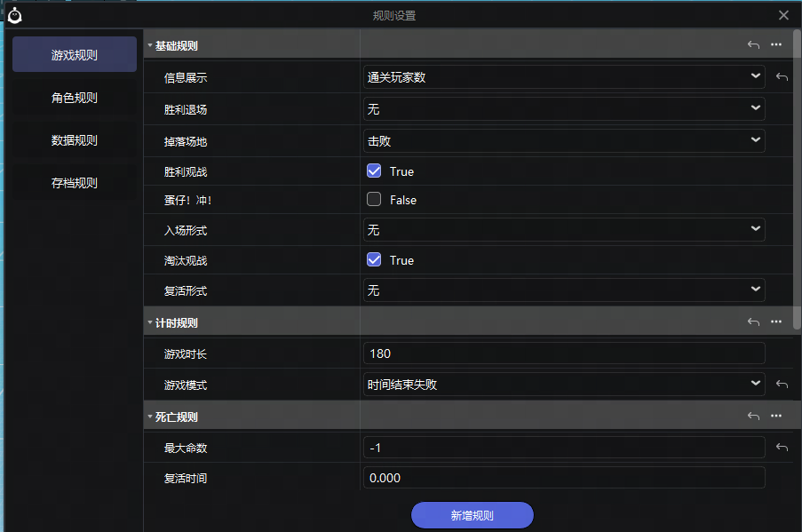Screen dimensions: 802x532
Task: Toggle the 淘汰观战 checkbox
Action: click(374, 259)
